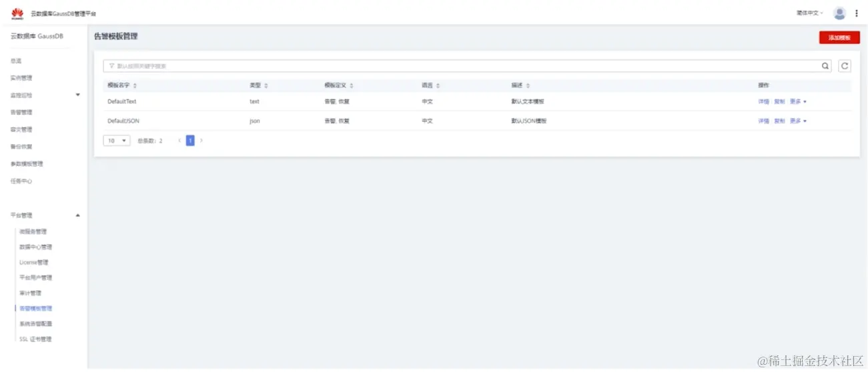
Task: Go to next page arrow
Action: 201,141
